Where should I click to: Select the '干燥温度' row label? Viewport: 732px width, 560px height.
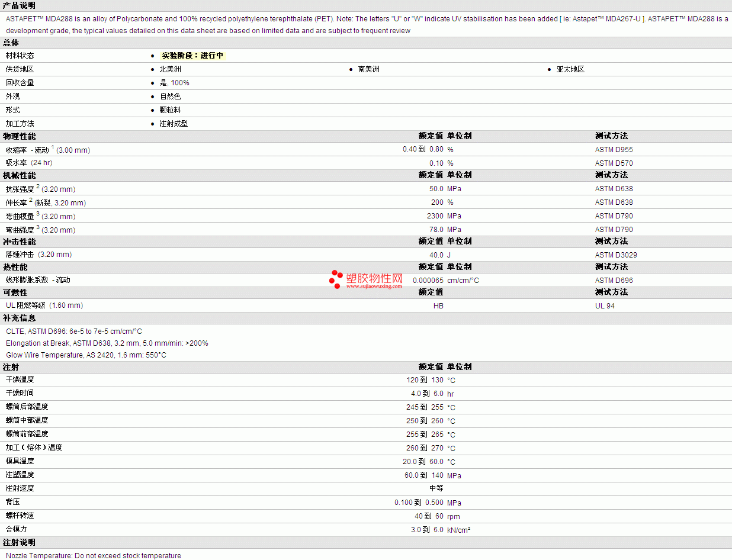tap(20, 379)
